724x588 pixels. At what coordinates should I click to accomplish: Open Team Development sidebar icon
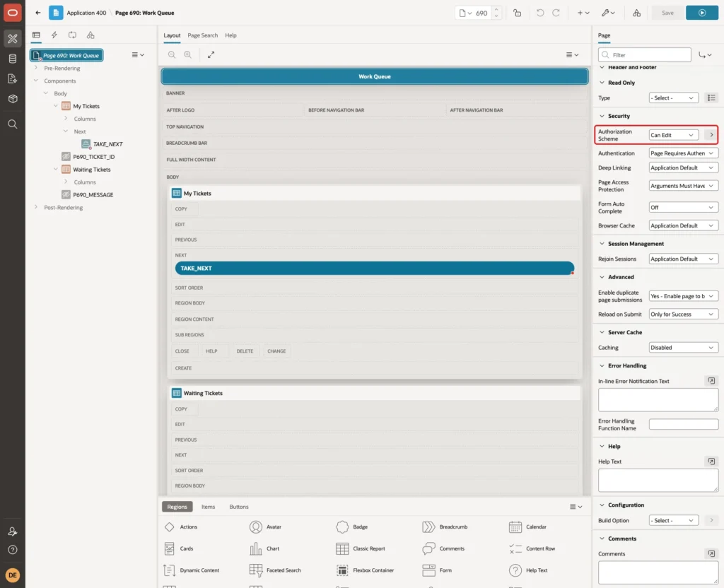click(13, 79)
